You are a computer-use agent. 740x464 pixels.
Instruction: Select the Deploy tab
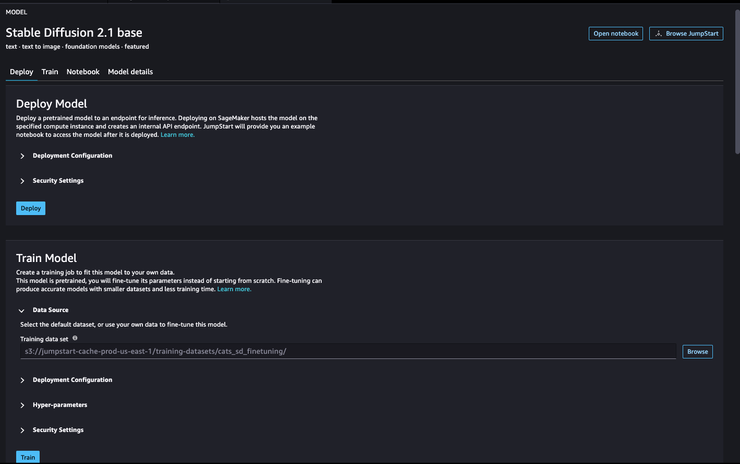[21, 72]
